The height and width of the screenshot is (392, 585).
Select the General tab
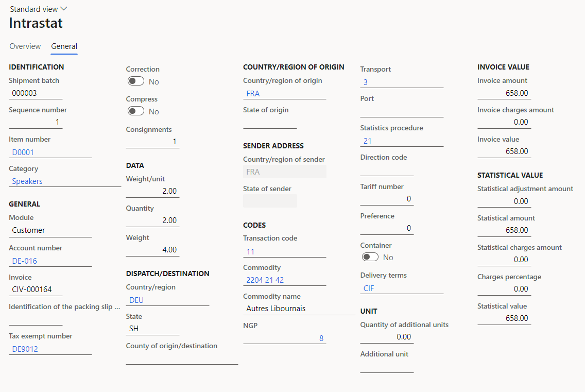(x=64, y=46)
